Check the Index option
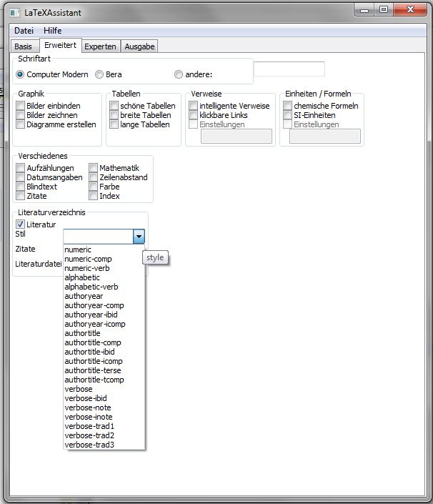433x504 pixels. [x=94, y=196]
